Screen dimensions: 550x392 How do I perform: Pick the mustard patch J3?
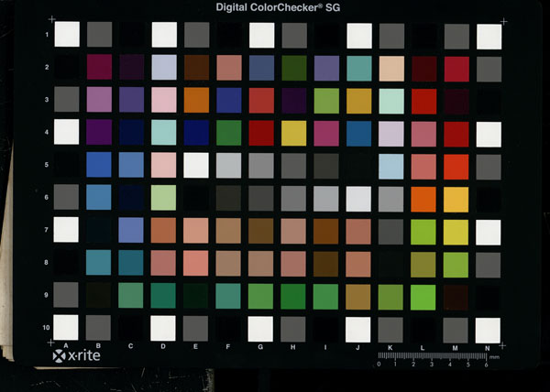358,101
